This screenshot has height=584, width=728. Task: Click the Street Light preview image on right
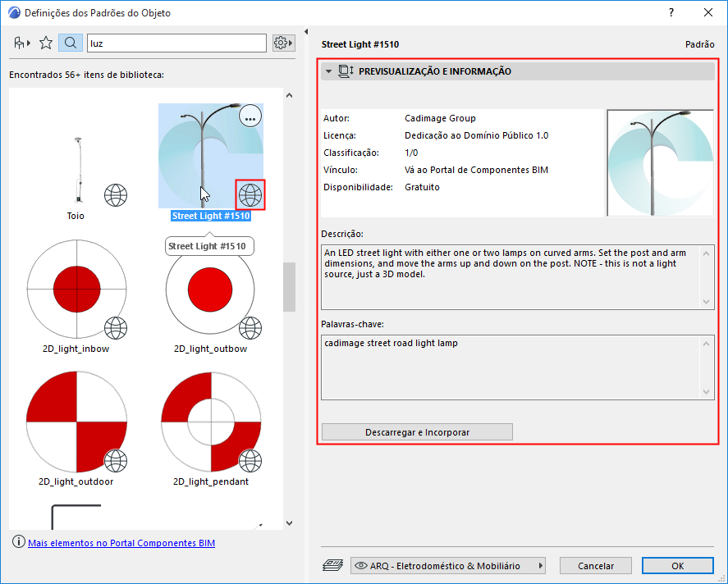click(x=660, y=163)
